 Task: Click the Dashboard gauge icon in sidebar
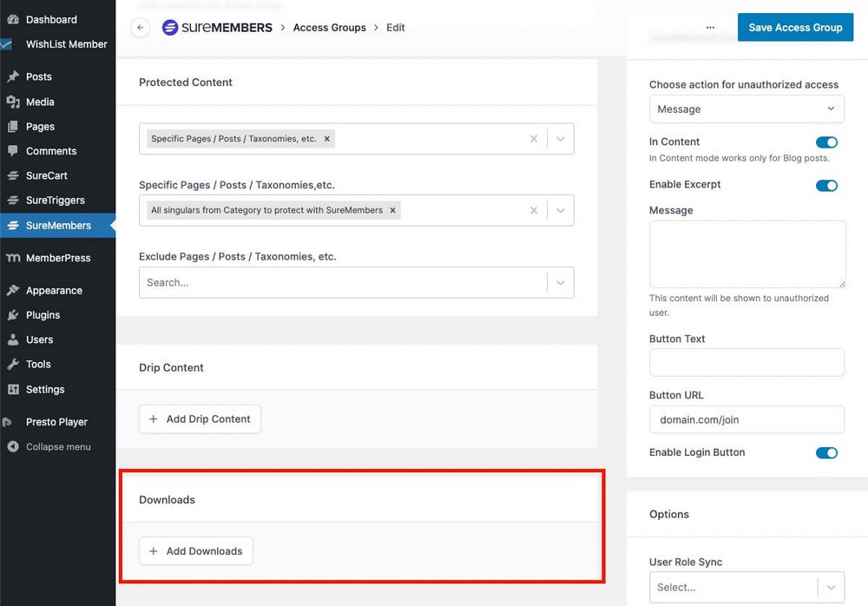coord(13,19)
